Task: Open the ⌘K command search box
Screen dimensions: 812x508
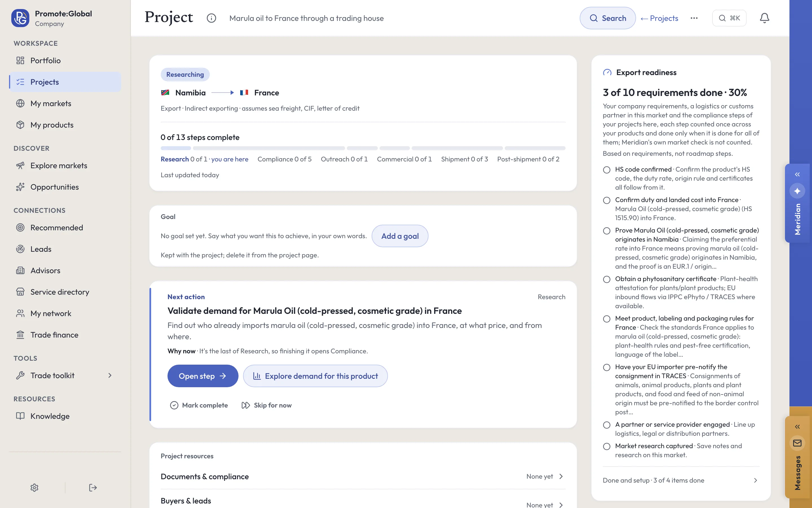Action: [x=729, y=18]
